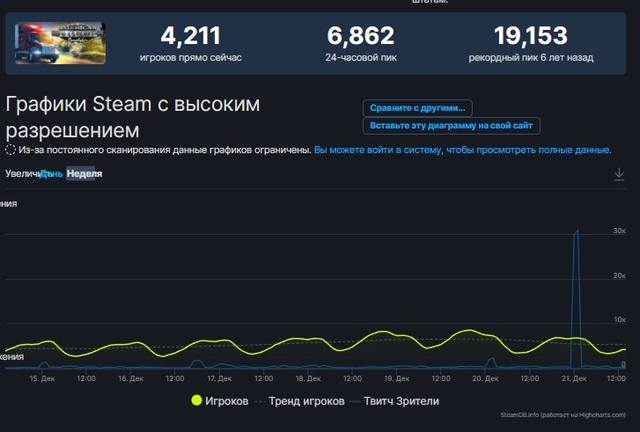Screen dimensions: 640x432
Task: Toggle the 'Тренд игроков' legend series
Action: [300, 401]
